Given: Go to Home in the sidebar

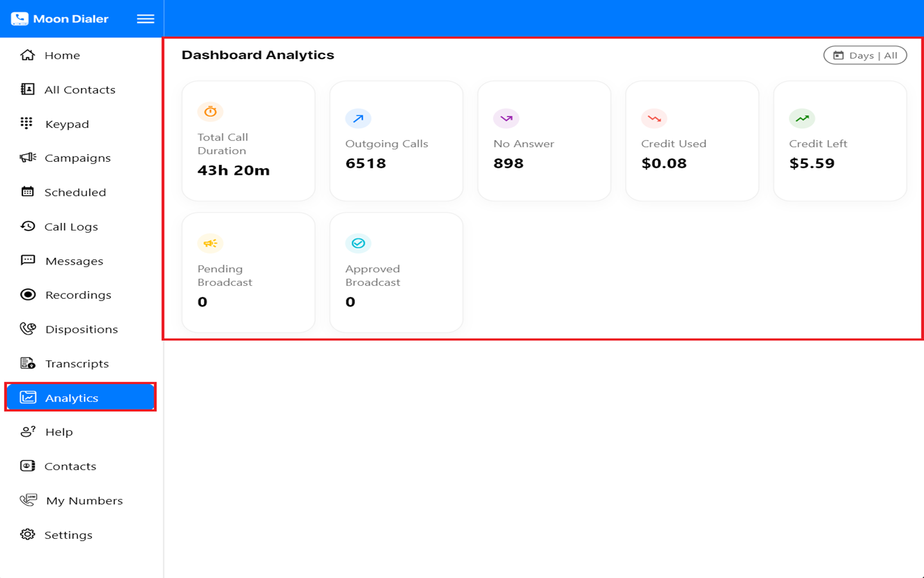Looking at the screenshot, I should 62,55.
